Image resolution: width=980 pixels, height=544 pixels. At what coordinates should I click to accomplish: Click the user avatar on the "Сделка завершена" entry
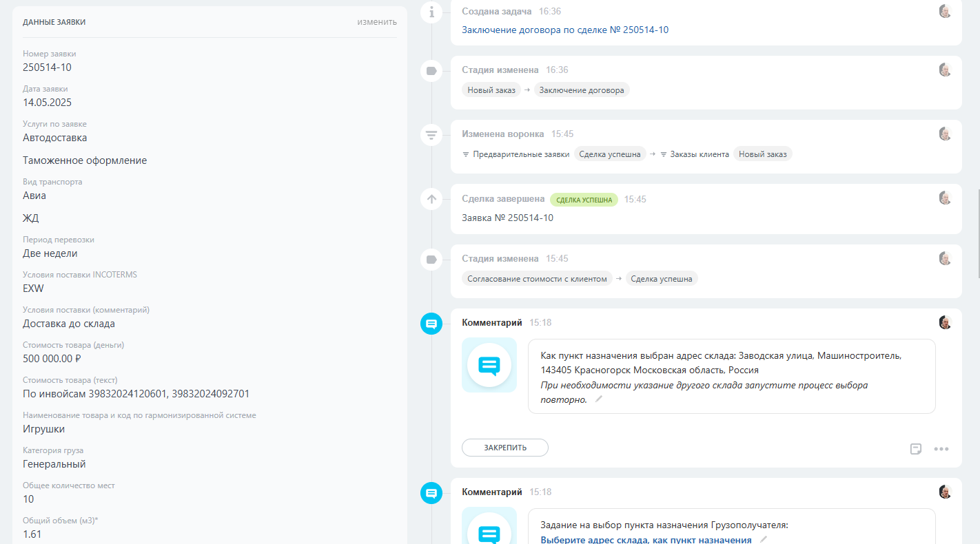pyautogui.click(x=945, y=198)
